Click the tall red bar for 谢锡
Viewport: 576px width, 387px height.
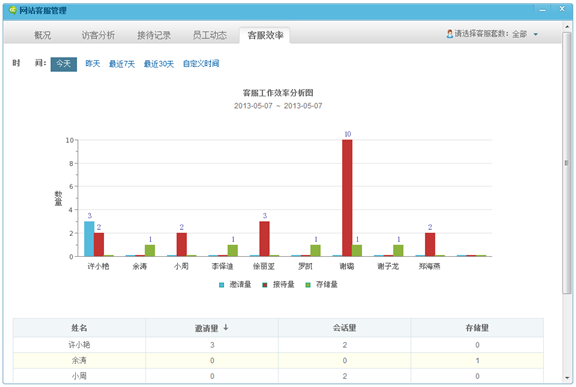[347, 198]
